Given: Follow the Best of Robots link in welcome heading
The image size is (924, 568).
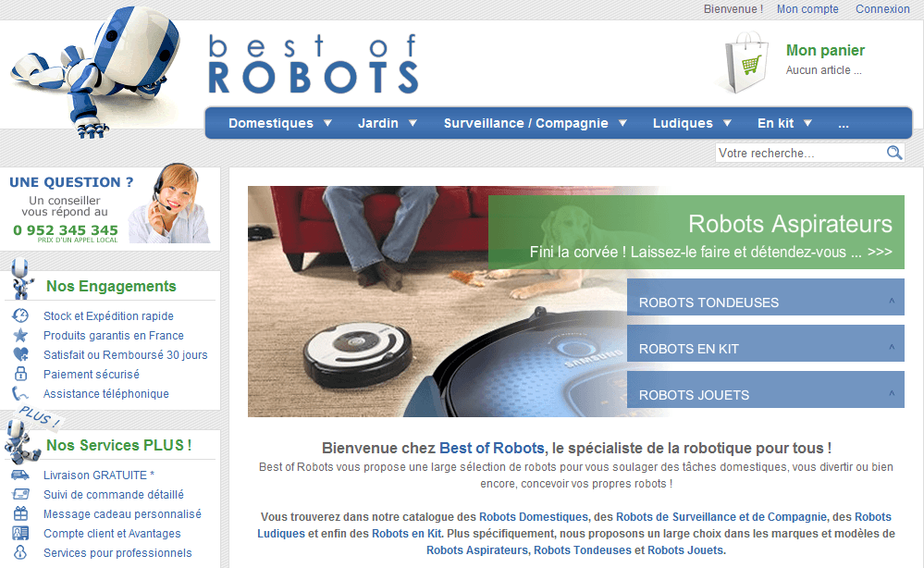Looking at the screenshot, I should [x=492, y=448].
